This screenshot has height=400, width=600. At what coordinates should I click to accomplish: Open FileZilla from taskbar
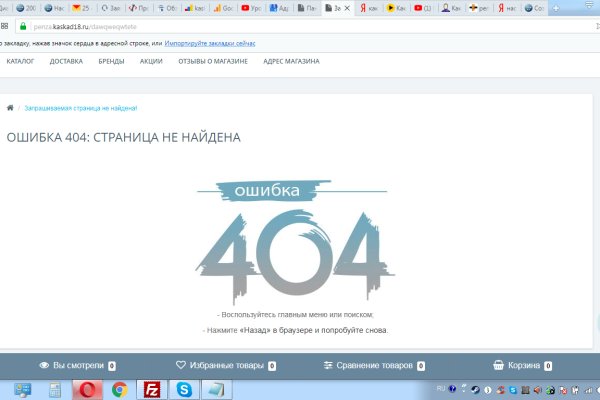(x=152, y=389)
